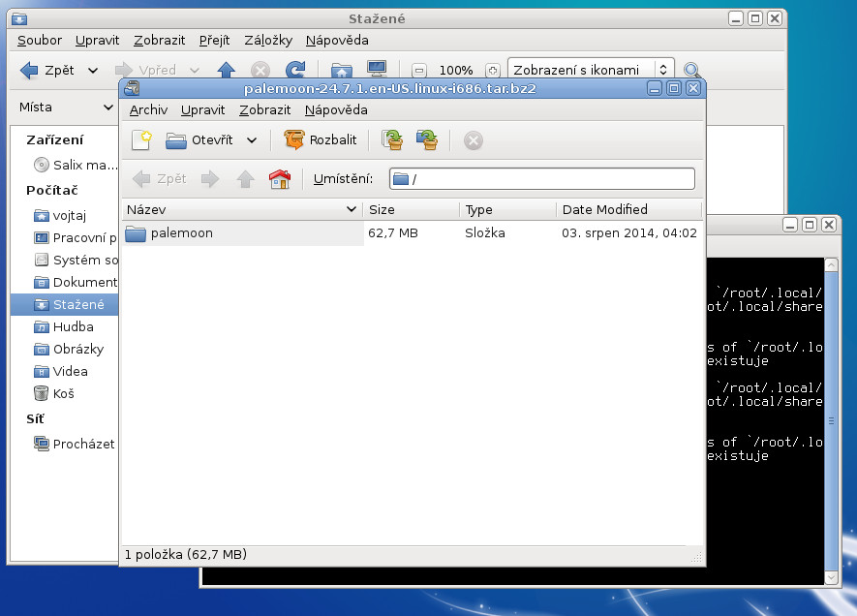Zoom in with the plus button
This screenshot has height=616, width=857.
pos(493,70)
